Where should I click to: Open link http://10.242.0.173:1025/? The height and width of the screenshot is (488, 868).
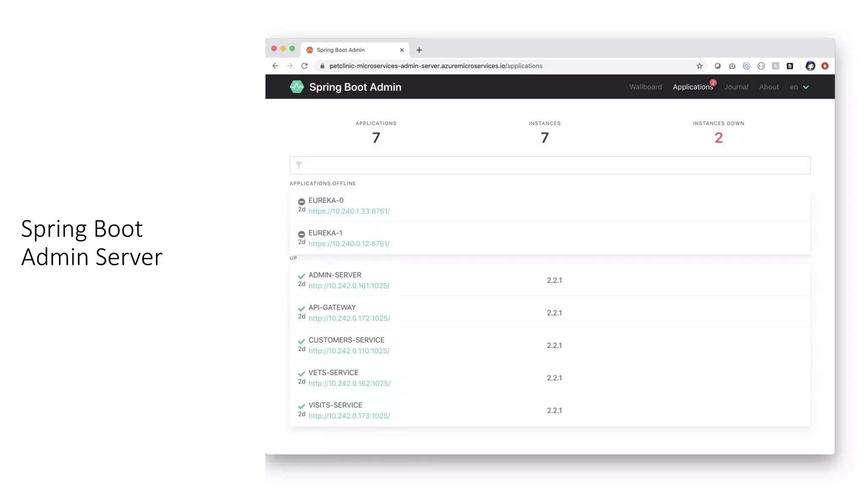[x=349, y=416]
